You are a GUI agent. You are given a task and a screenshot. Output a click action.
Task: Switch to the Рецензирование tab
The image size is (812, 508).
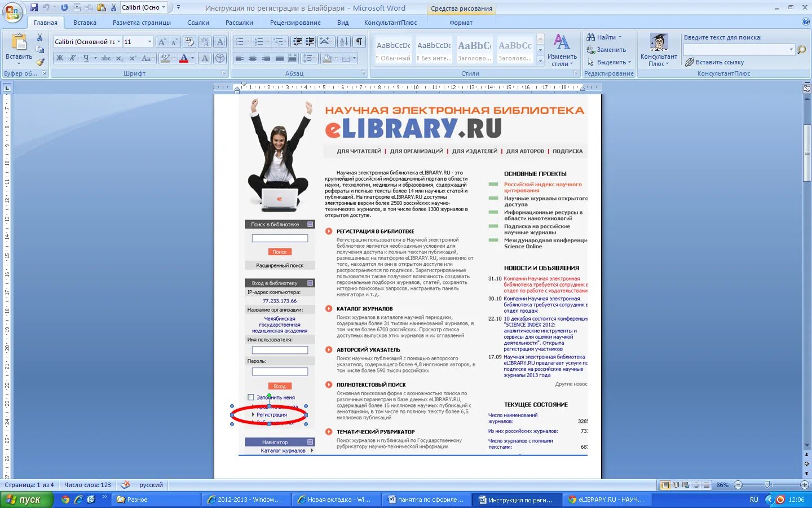point(295,23)
